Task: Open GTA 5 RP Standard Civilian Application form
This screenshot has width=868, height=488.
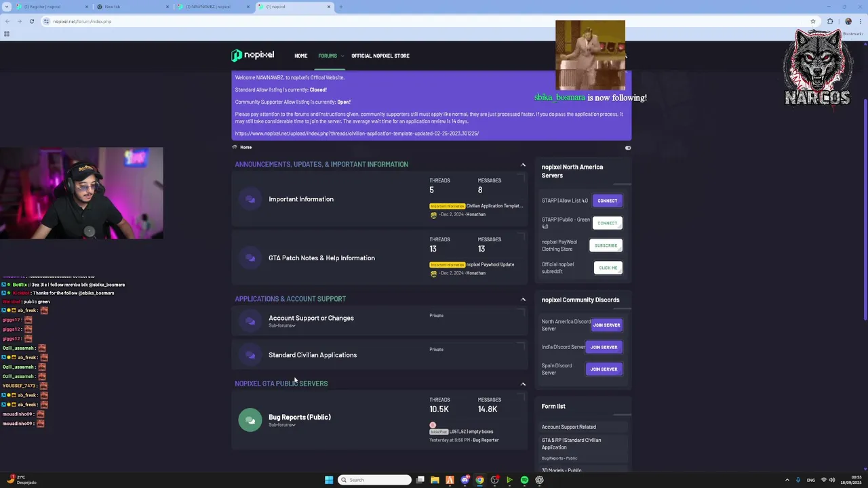Action: (571, 443)
